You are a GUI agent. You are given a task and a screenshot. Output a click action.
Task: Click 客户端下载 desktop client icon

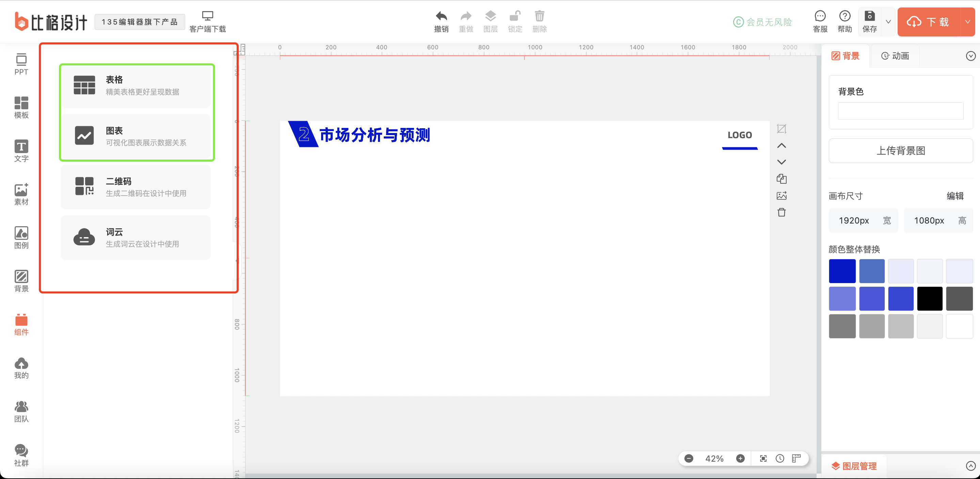(x=207, y=22)
